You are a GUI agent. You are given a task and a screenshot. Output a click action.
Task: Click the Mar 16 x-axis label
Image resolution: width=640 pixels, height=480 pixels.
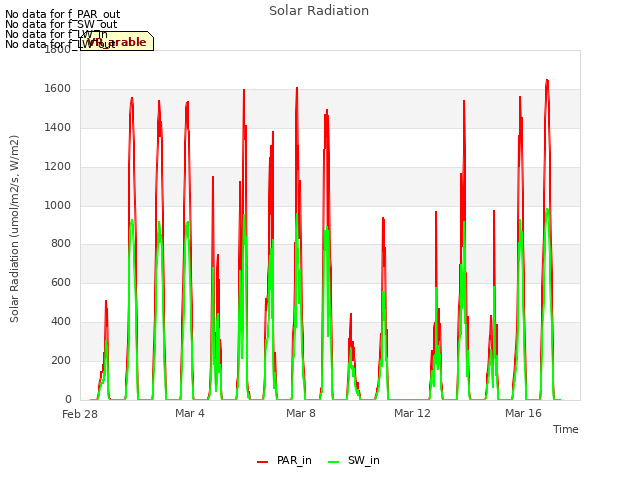click(523, 413)
